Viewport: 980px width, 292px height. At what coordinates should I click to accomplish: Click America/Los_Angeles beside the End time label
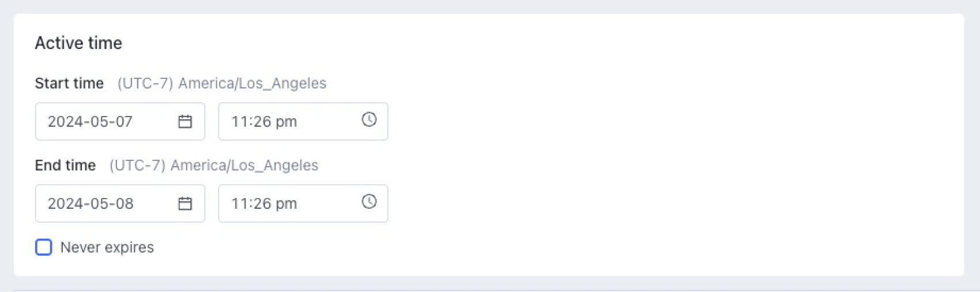coord(244,166)
